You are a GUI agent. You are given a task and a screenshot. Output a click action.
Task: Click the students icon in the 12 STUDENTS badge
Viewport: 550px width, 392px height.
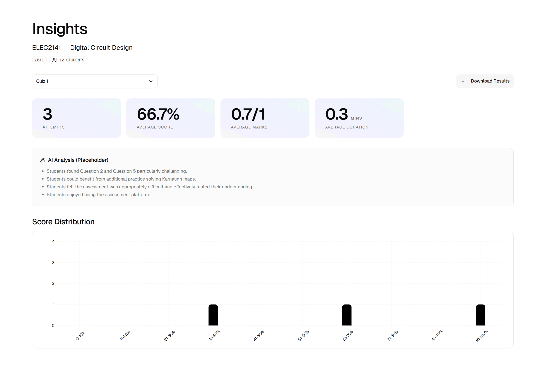(55, 60)
